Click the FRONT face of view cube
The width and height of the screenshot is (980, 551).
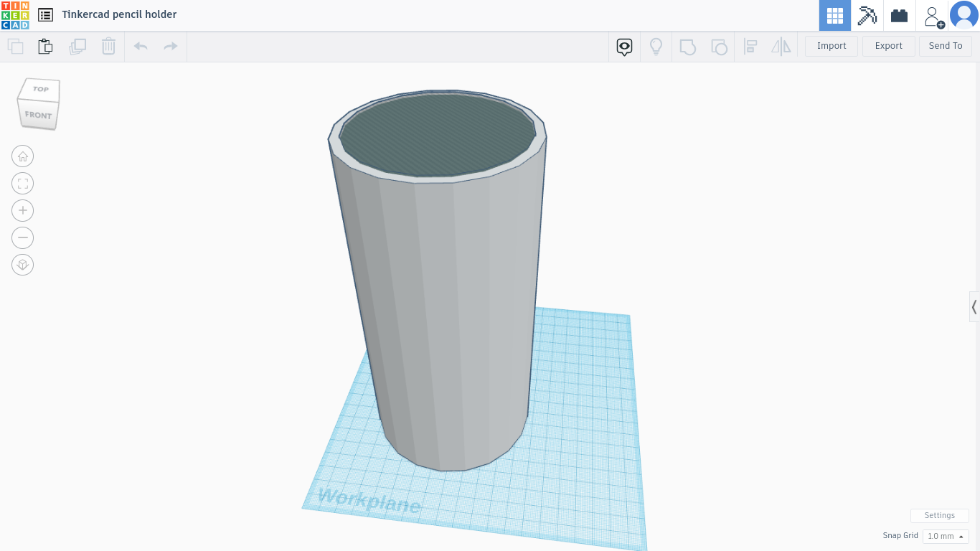click(38, 115)
